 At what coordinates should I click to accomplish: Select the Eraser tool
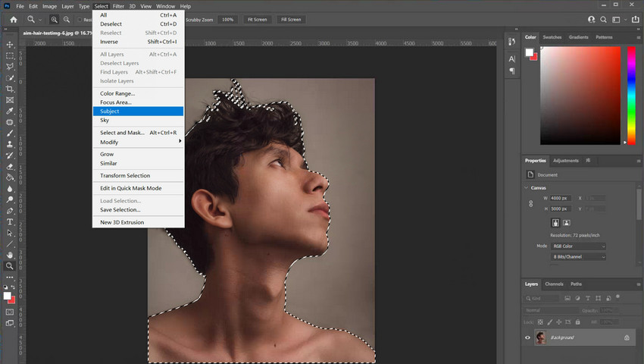pyautogui.click(x=10, y=167)
